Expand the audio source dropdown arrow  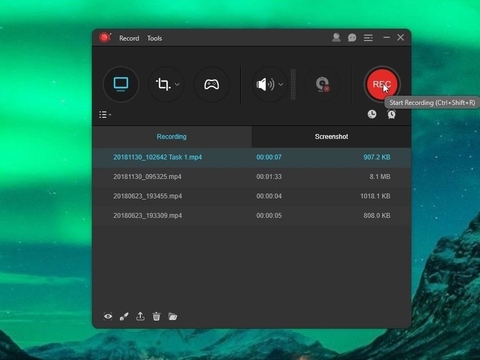[281, 84]
